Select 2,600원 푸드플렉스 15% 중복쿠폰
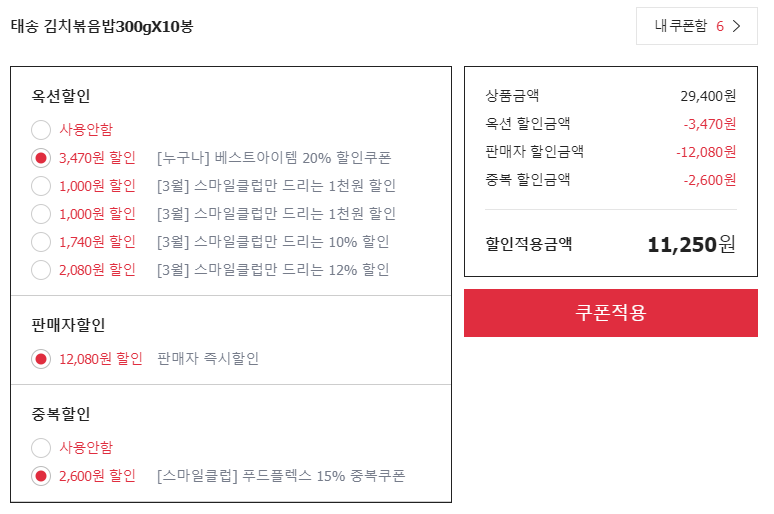774x514 pixels. coord(41,476)
